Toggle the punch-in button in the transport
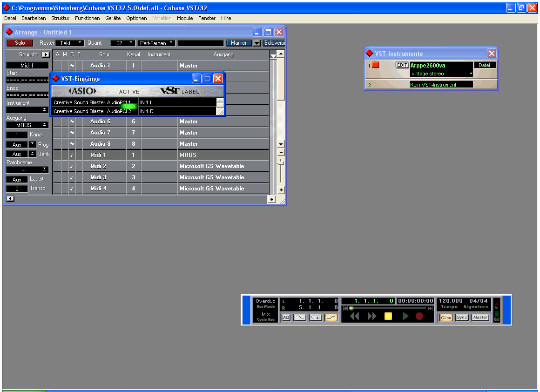Screen dimensions: 540x392 [x=300, y=317]
